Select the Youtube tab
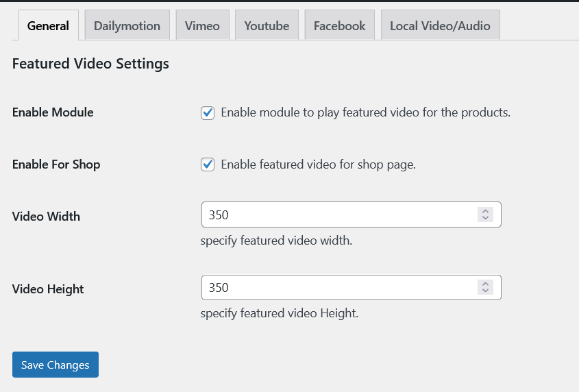Viewport: 579px width, 392px height. coord(267,26)
